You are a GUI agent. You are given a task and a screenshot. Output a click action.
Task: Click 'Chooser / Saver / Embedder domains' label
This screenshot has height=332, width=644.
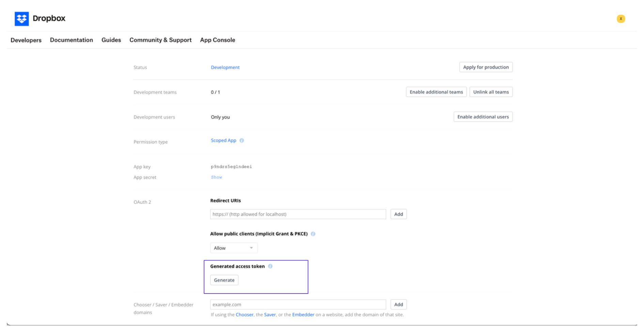click(x=163, y=309)
